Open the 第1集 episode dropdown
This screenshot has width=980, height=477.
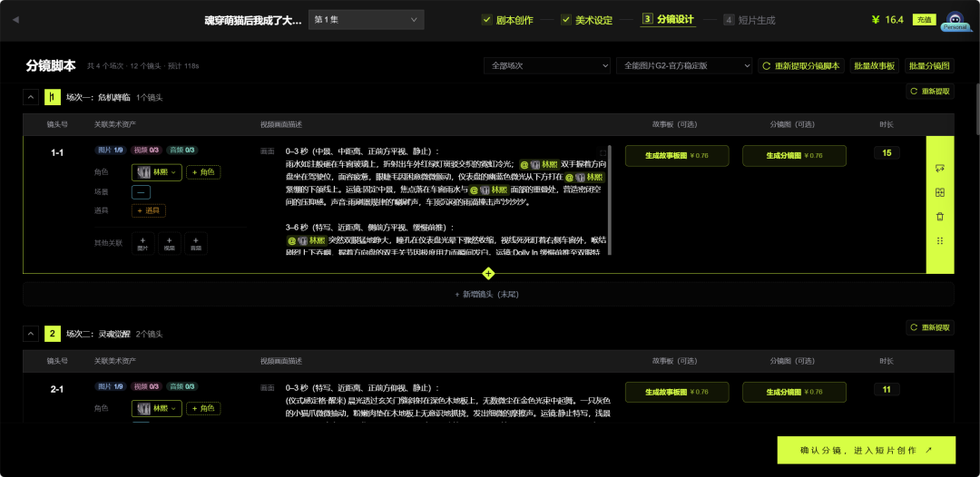point(367,20)
